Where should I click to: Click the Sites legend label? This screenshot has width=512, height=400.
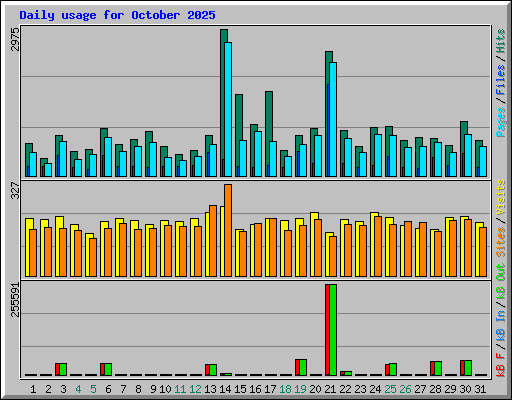501,242
